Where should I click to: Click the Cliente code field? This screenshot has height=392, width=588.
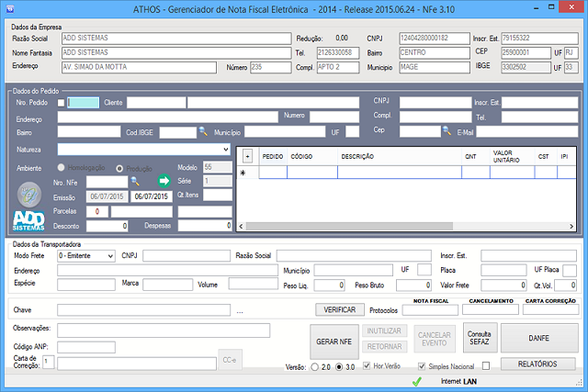[x=156, y=103]
